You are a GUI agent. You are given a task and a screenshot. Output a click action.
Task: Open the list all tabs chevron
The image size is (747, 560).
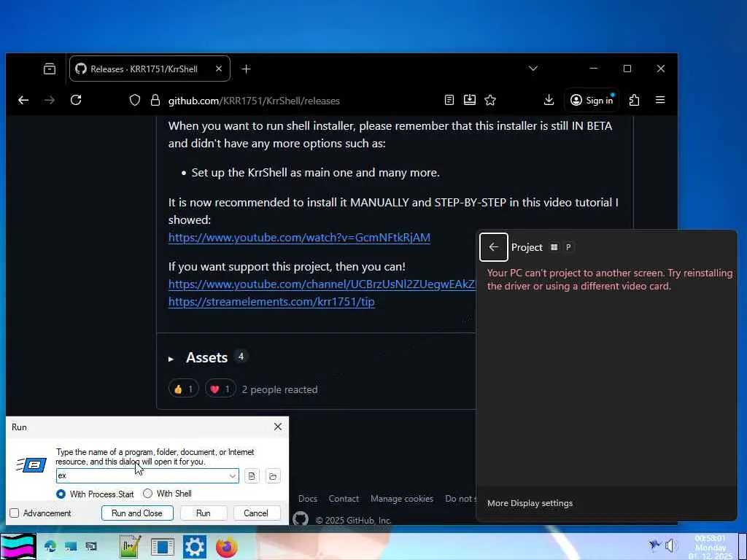(533, 69)
